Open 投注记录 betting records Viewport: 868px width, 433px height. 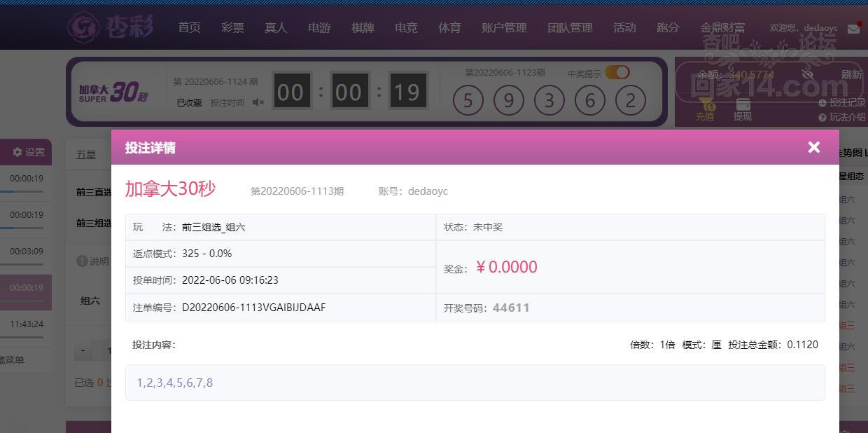click(842, 102)
